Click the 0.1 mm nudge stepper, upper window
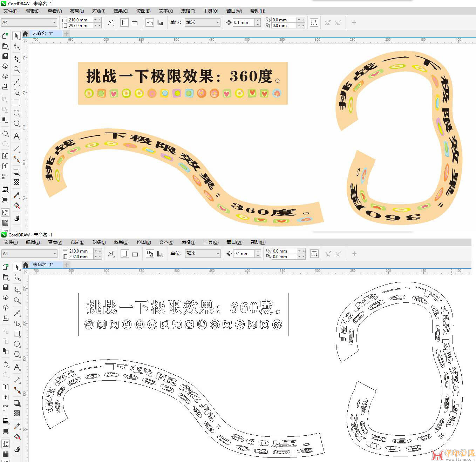The image size is (476, 462). (x=258, y=22)
